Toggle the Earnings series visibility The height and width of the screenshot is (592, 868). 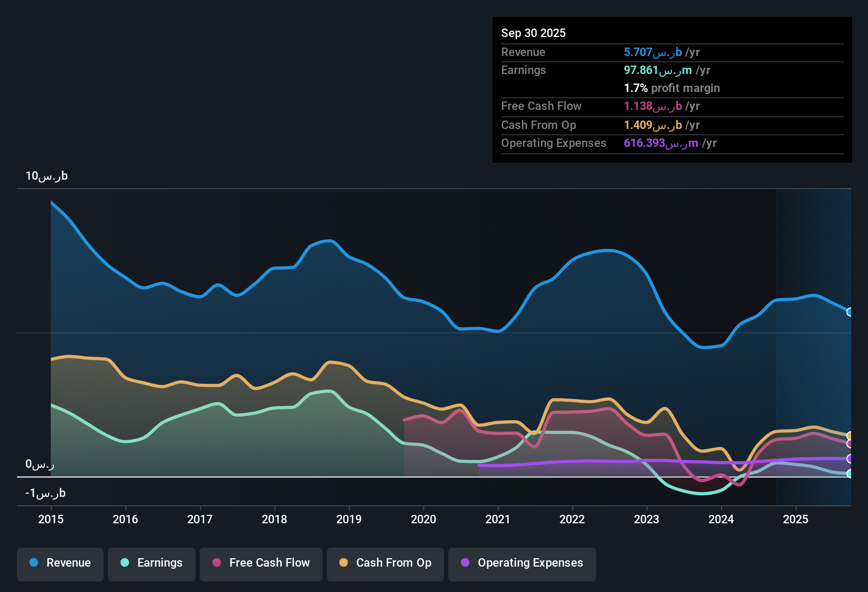point(152,563)
